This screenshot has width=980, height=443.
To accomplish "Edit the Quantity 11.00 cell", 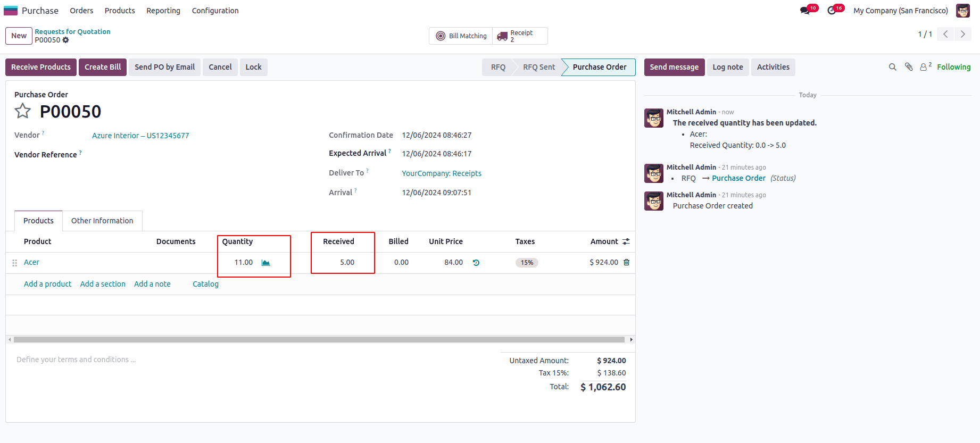I will [x=244, y=262].
